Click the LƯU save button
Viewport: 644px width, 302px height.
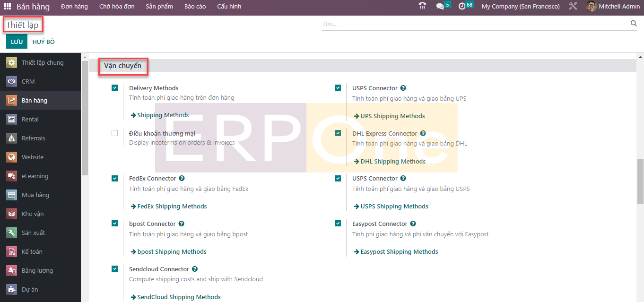tap(17, 42)
